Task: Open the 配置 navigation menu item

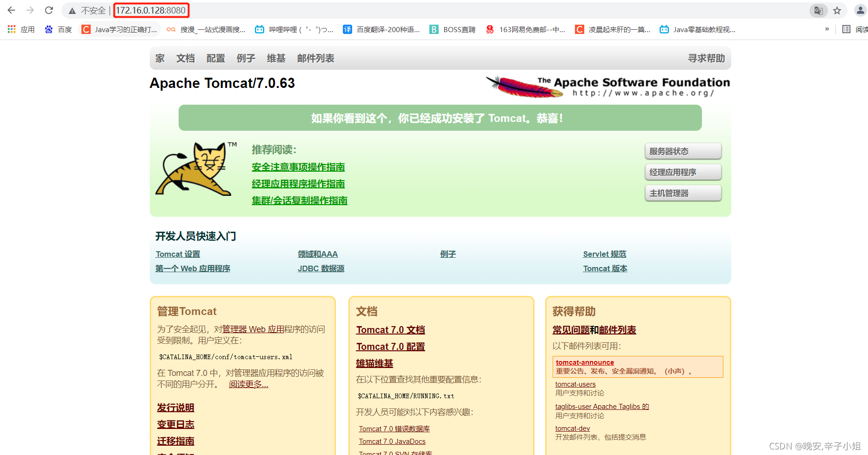Action: (x=215, y=58)
